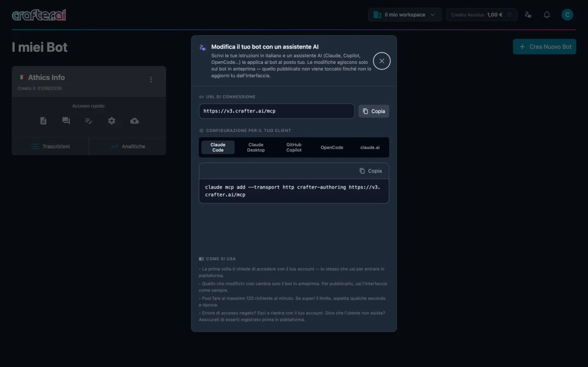Click the connection URL field
This screenshot has height=367, width=588.
(277, 111)
